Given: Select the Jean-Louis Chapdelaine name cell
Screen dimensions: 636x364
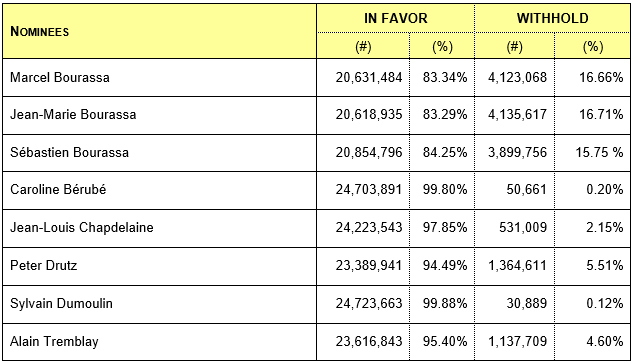Looking at the screenshot, I should [159, 228].
